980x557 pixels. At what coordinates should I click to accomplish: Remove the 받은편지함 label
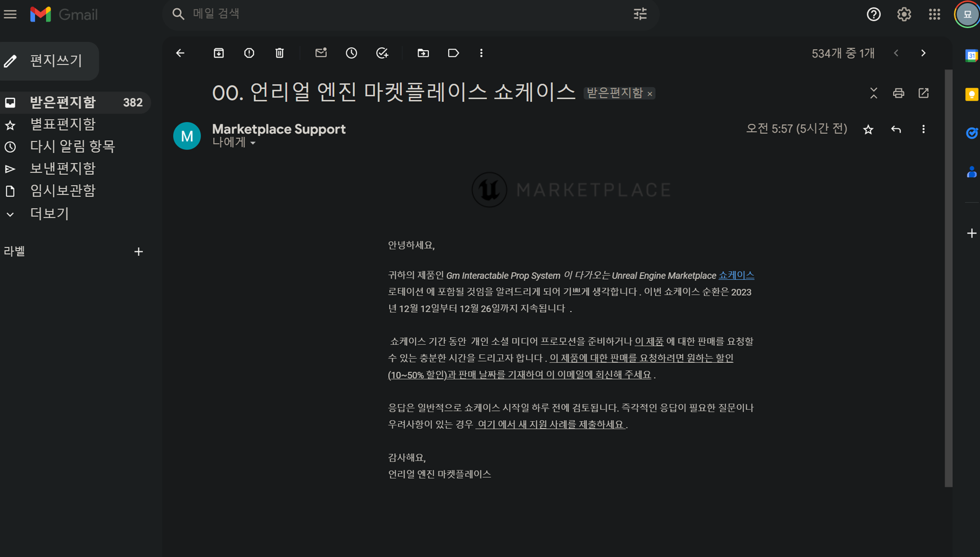click(x=650, y=94)
